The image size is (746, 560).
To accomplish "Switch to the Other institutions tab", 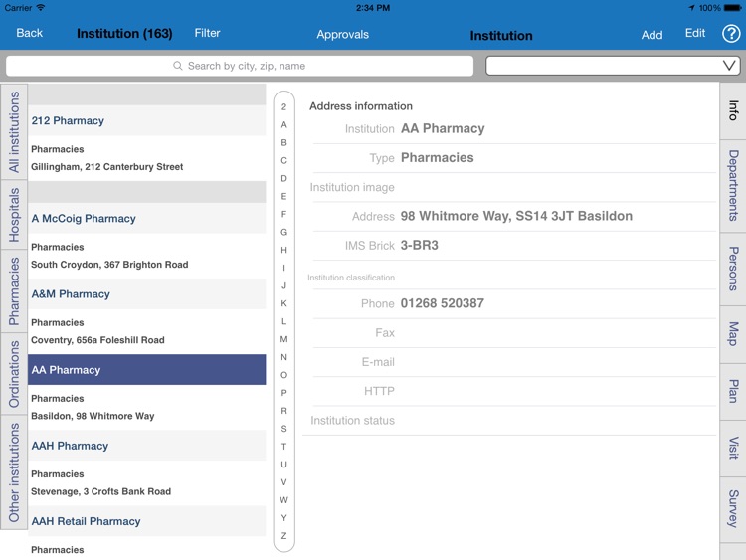I will (x=14, y=472).
